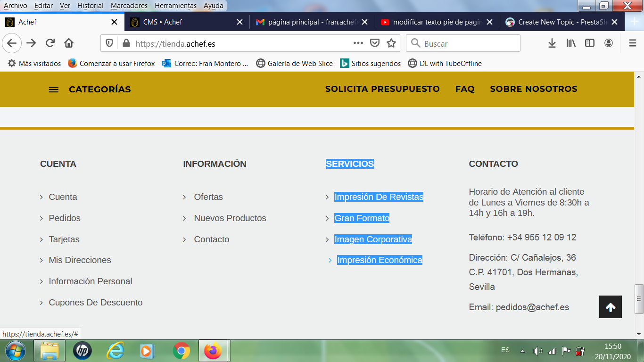Bookmark this page with the star
The width and height of the screenshot is (644, 362).
pyautogui.click(x=391, y=43)
